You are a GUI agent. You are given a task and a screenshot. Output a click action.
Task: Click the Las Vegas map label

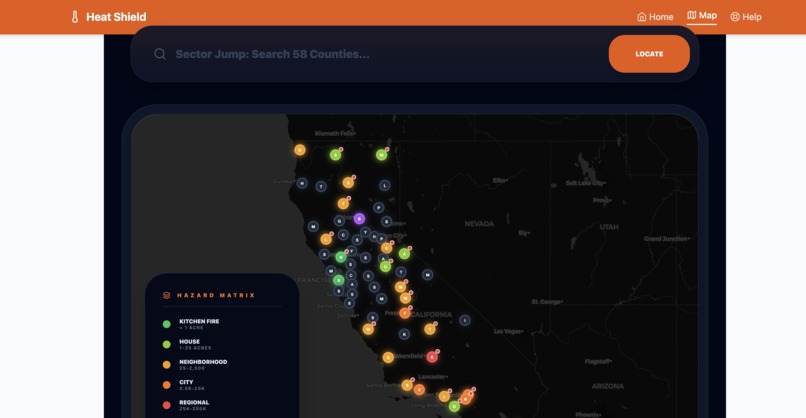508,331
